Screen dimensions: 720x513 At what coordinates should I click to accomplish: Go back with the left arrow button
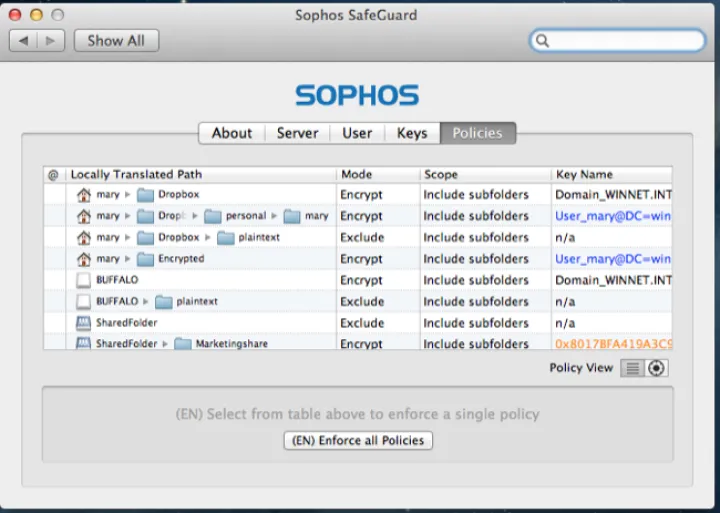[24, 41]
